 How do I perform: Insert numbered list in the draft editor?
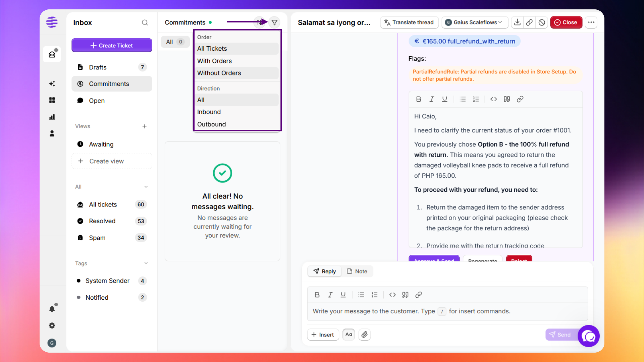[x=476, y=99]
